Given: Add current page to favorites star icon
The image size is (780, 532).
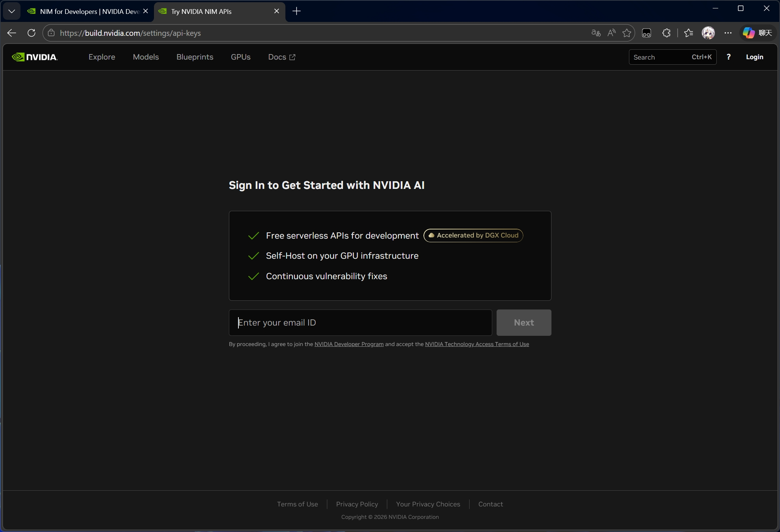Looking at the screenshot, I should [x=627, y=33].
